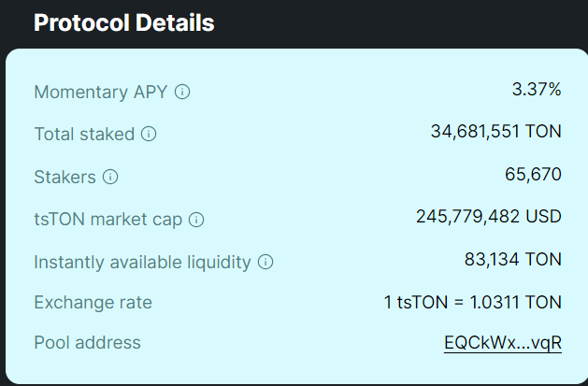
Task: Select the tsTON market cap label
Action: coord(108,220)
